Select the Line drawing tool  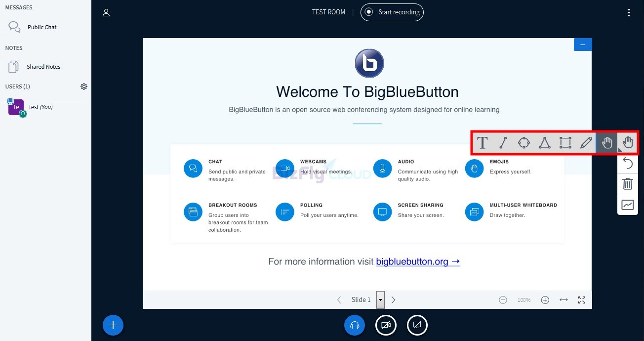tap(503, 143)
